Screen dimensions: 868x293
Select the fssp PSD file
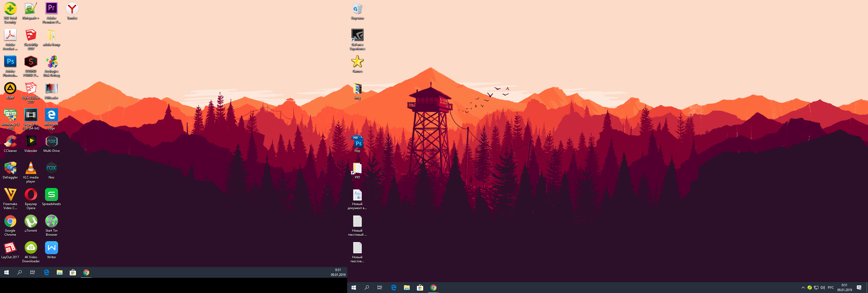357,144
